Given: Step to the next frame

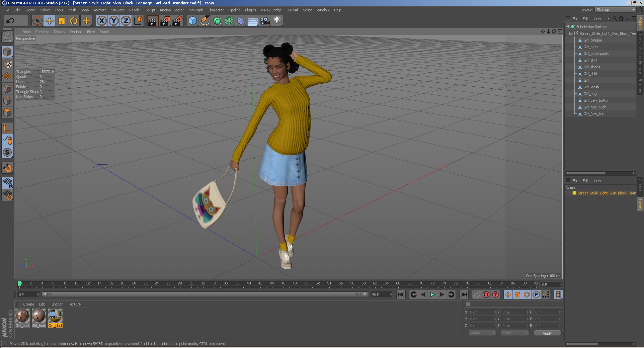Looking at the screenshot, I should point(441,294).
